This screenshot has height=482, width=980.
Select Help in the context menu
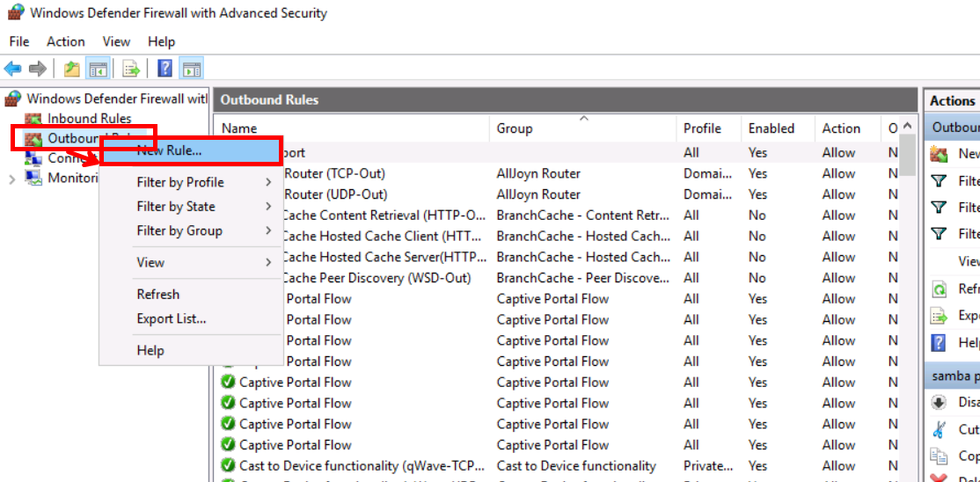click(191, 351)
